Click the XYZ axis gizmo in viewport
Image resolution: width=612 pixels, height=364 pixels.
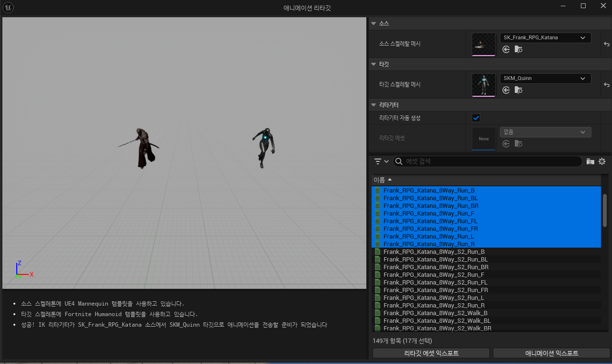[x=24, y=270]
